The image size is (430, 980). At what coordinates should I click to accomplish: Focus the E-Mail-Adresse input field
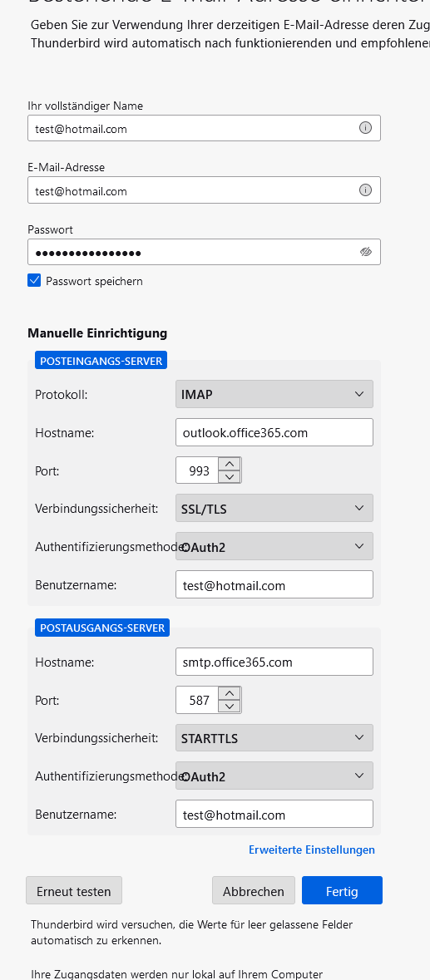pos(204,190)
